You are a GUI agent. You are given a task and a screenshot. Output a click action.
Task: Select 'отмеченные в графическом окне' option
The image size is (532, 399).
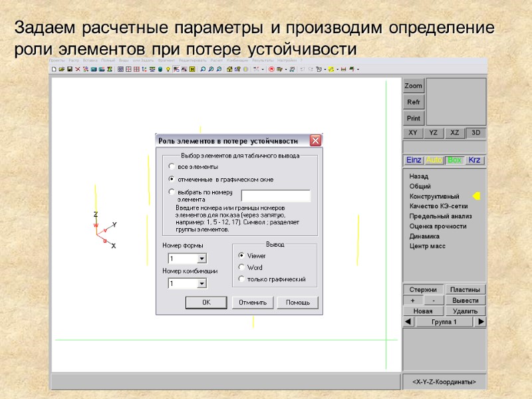pyautogui.click(x=172, y=179)
